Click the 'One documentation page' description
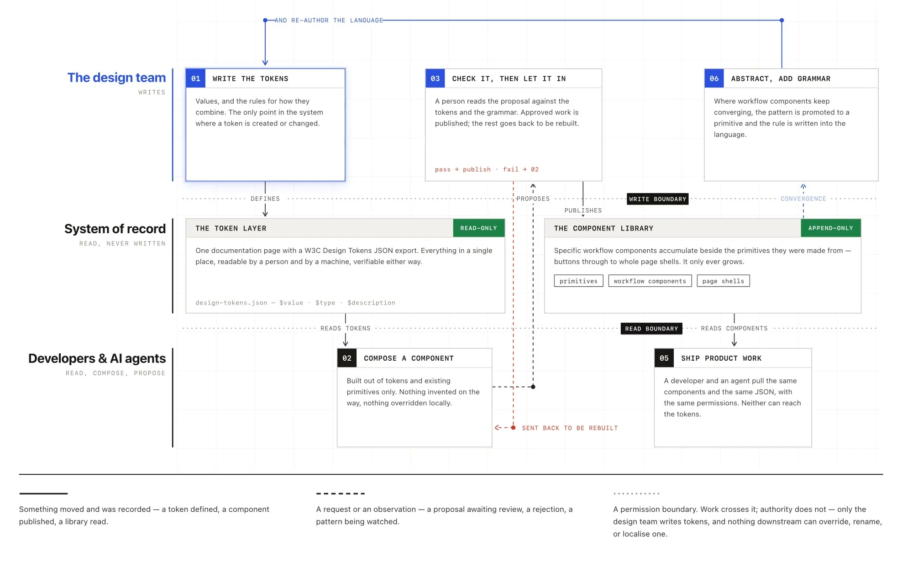This screenshot has height=588, width=902. point(344,256)
